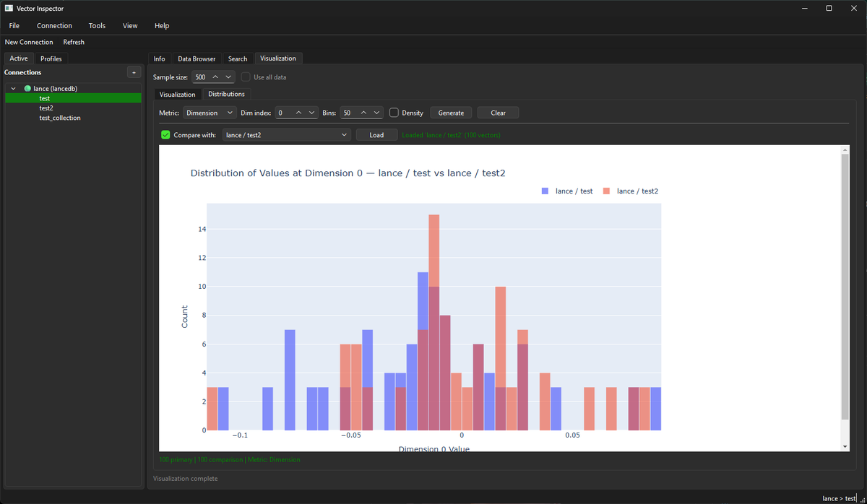Click the 'lance > test' status bar entry
Viewport: 867px width, 504px height.
click(x=839, y=498)
